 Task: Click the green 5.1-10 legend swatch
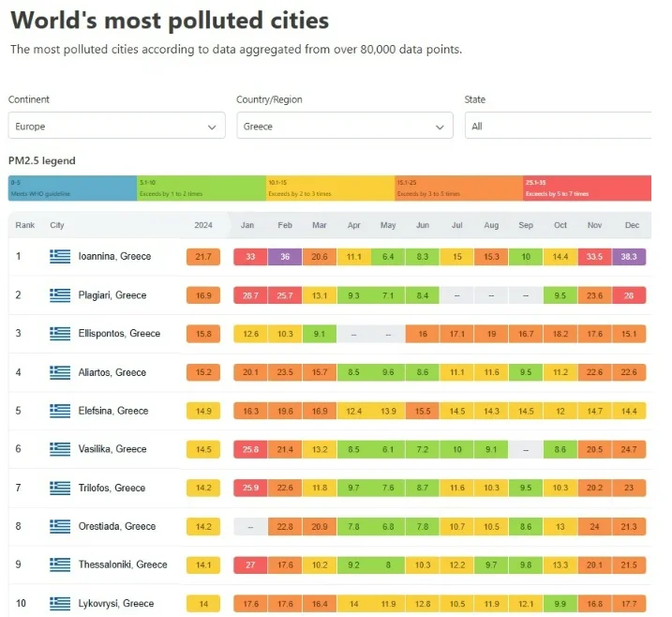(x=201, y=188)
